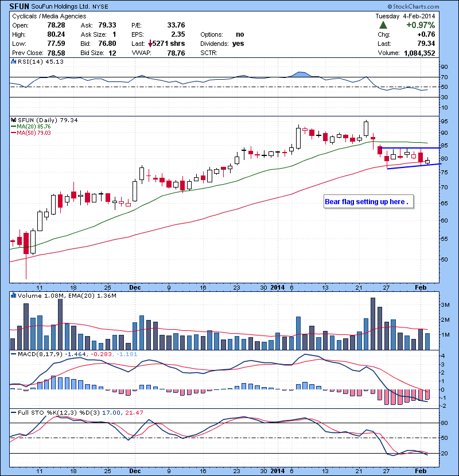Click the Last price 79.34 in header
The image size is (459, 476).
pyautogui.click(x=426, y=44)
